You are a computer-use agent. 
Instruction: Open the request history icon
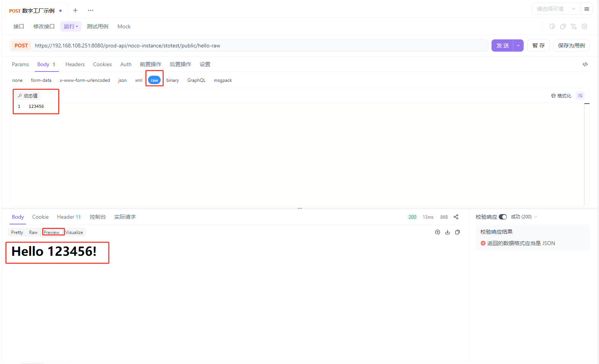click(x=552, y=26)
